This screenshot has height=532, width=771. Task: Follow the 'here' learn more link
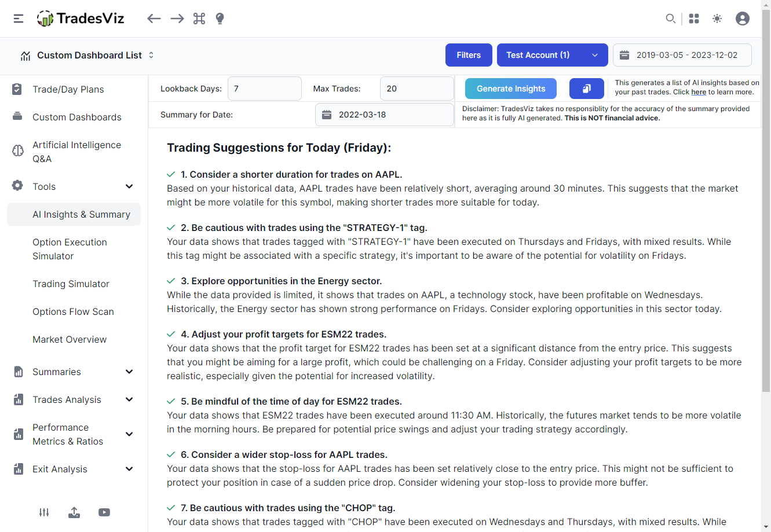click(699, 92)
